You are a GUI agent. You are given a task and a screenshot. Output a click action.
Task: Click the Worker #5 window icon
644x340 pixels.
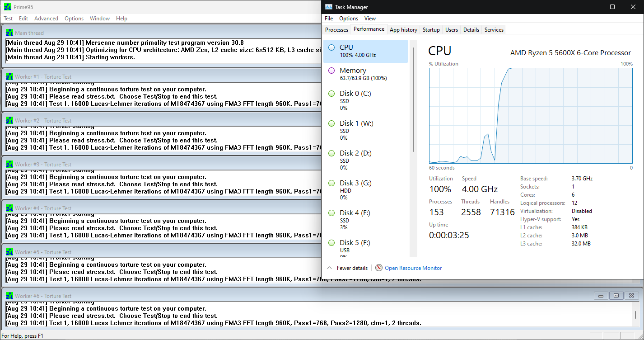[x=9, y=252]
